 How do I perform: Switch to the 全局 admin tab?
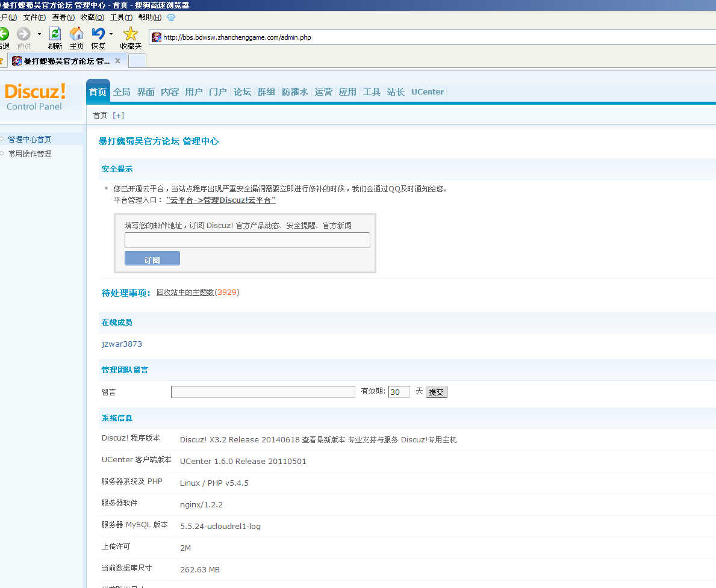(x=122, y=91)
